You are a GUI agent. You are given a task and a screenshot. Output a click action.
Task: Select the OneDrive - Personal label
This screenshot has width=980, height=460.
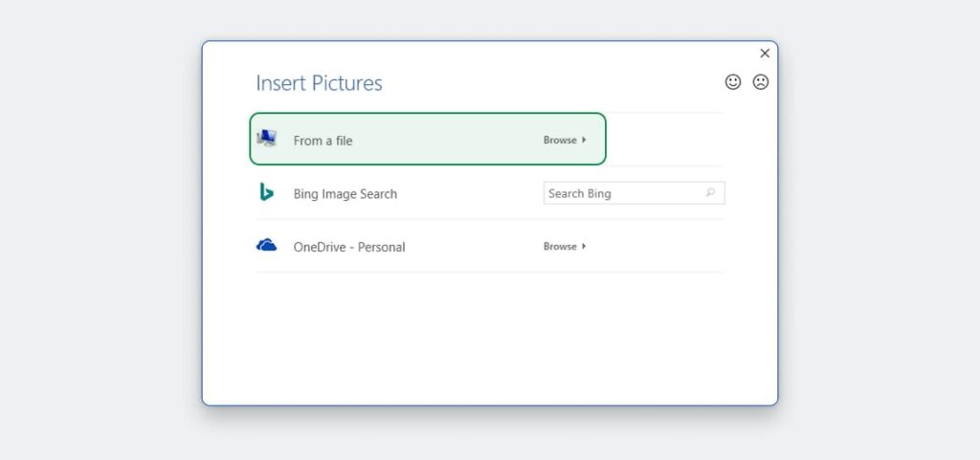349,247
